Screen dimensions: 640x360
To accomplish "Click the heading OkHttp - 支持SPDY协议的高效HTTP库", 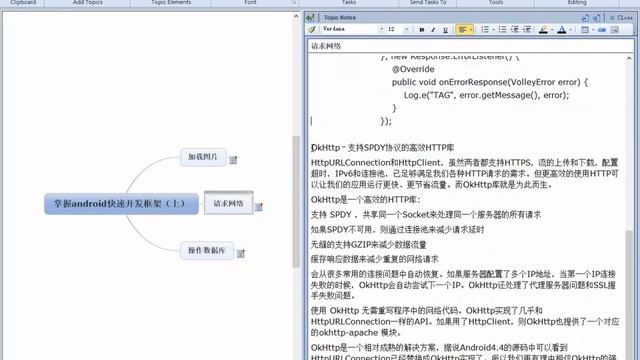I will [x=382, y=148].
